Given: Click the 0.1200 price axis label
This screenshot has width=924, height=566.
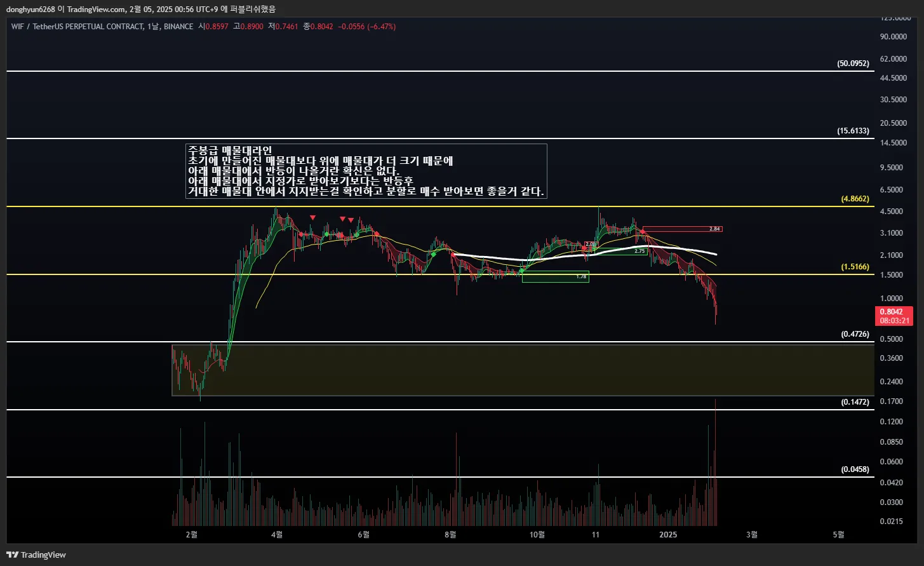Looking at the screenshot, I should coord(893,422).
